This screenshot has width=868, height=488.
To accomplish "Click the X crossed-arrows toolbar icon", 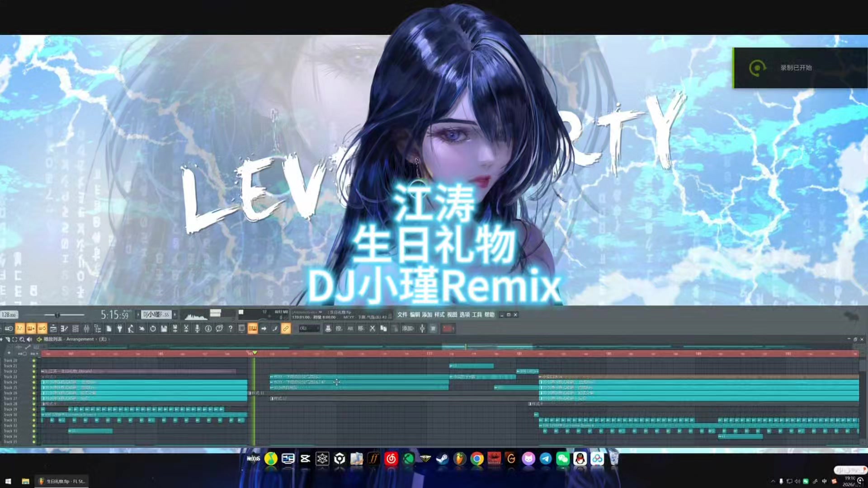I will tap(372, 328).
